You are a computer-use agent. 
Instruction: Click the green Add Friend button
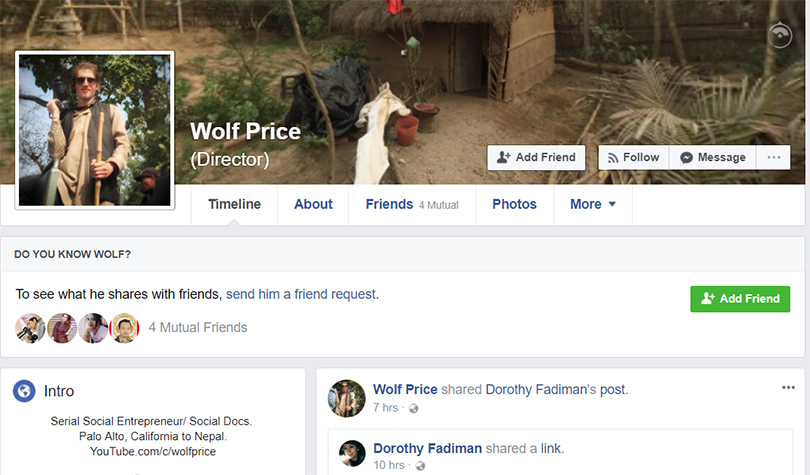pos(740,298)
